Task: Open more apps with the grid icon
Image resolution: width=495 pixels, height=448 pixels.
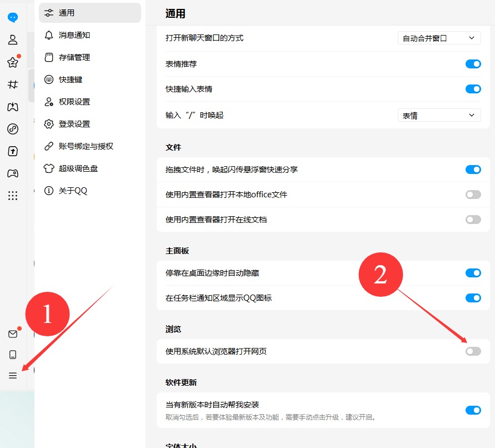Action: 13,196
